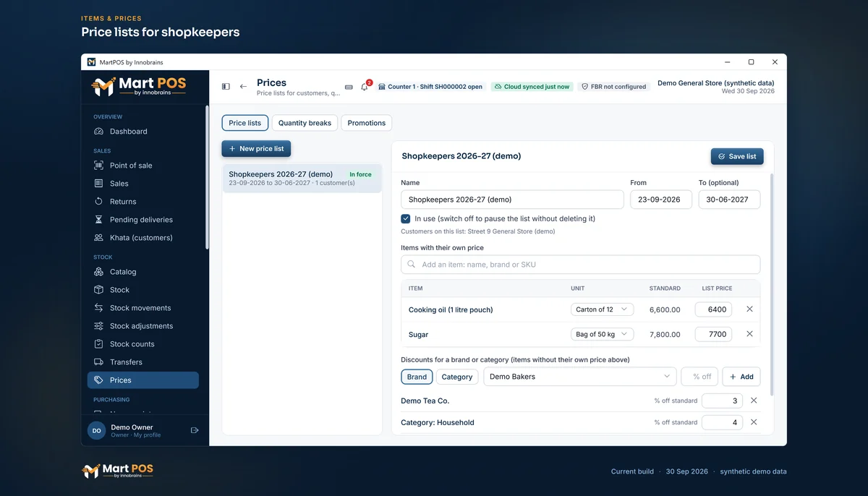Delete the Demo Tea Co. discount

coord(754,401)
